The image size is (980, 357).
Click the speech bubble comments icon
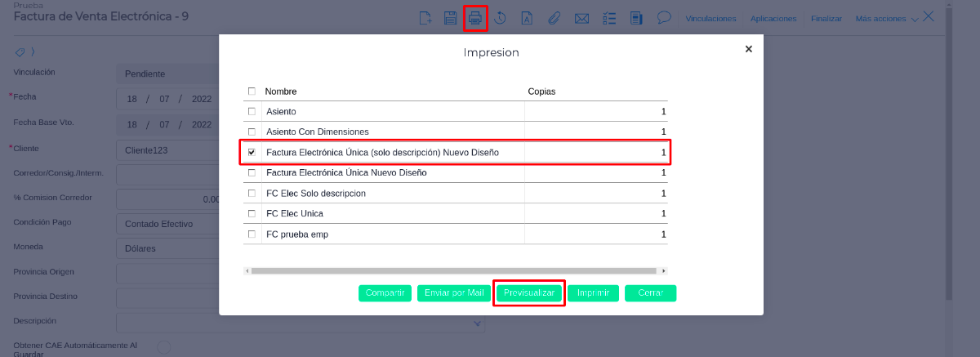[x=664, y=17]
